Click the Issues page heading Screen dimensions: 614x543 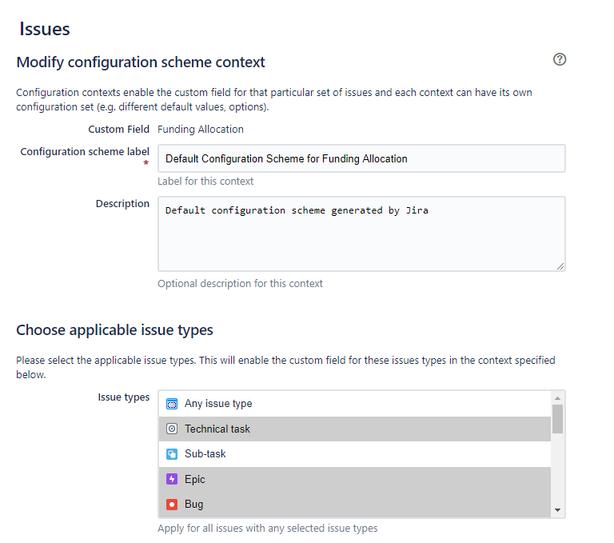(45, 29)
